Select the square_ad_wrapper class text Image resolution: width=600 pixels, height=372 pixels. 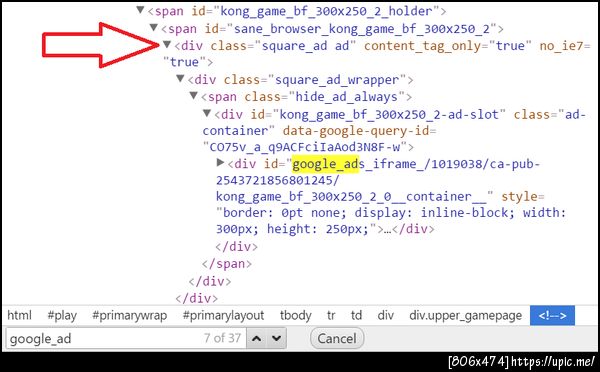click(x=336, y=80)
